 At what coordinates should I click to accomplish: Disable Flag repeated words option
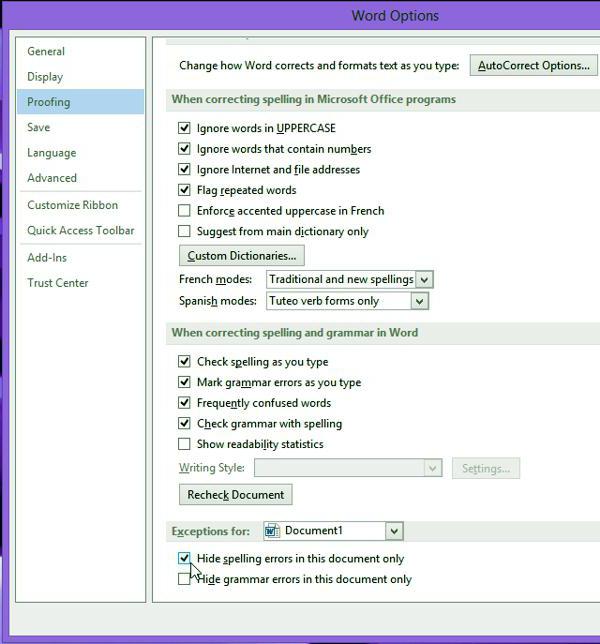pyautogui.click(x=184, y=190)
